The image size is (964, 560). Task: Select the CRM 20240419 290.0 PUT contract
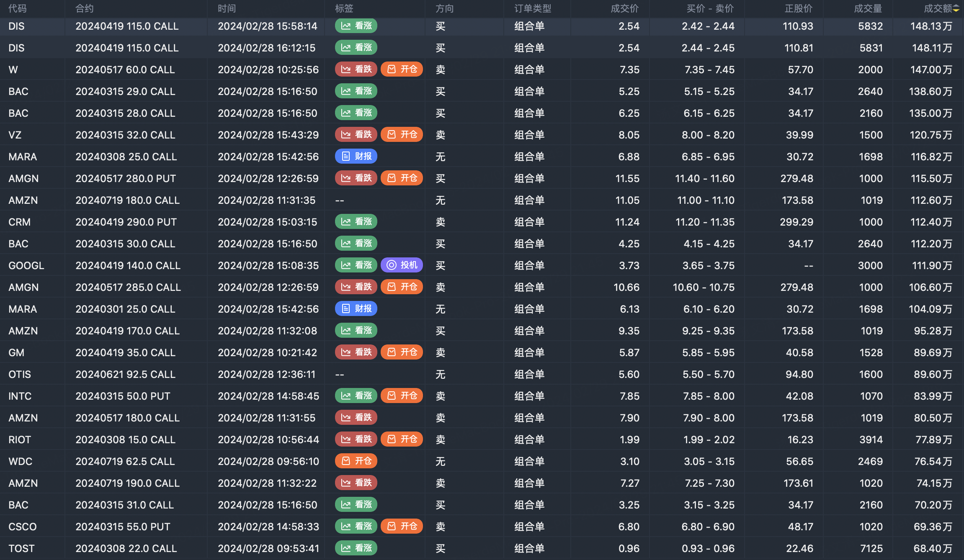click(x=126, y=222)
